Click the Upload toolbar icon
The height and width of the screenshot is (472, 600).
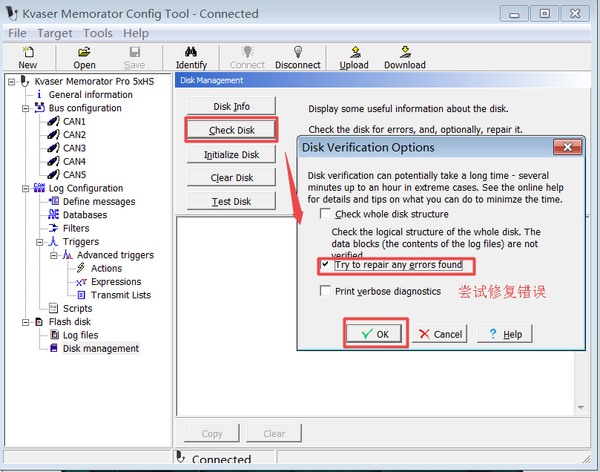point(355,52)
